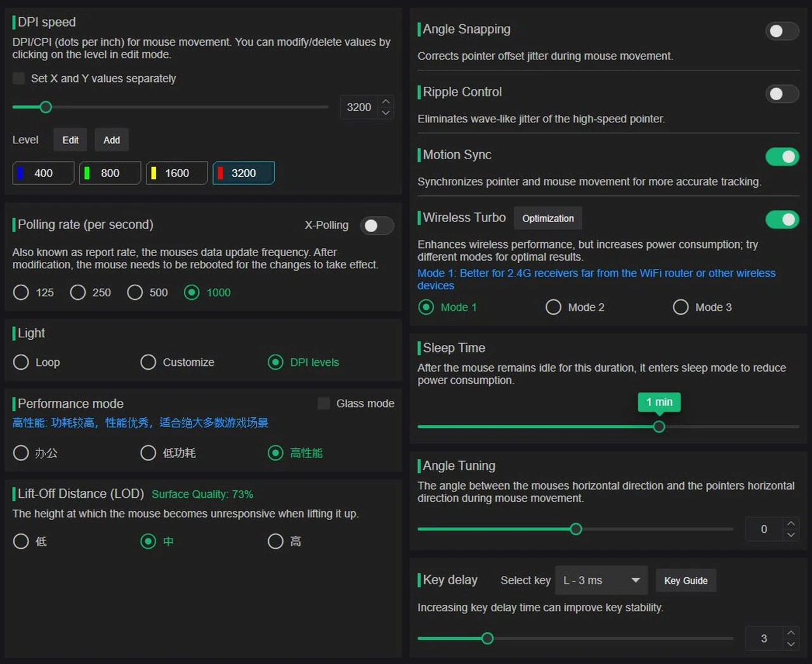The height and width of the screenshot is (664, 812).
Task: Enable the Glass mode checkbox
Action: point(324,403)
